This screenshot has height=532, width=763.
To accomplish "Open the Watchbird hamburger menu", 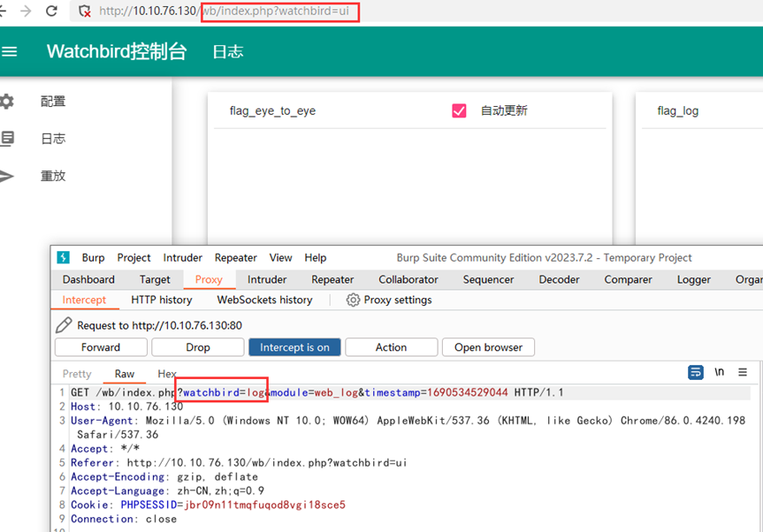I will click(x=9, y=52).
